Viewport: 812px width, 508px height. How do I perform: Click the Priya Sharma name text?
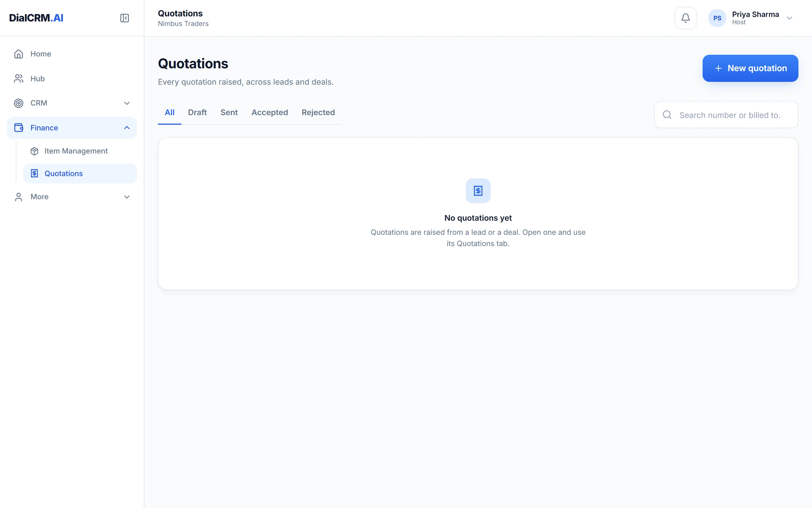click(755, 14)
